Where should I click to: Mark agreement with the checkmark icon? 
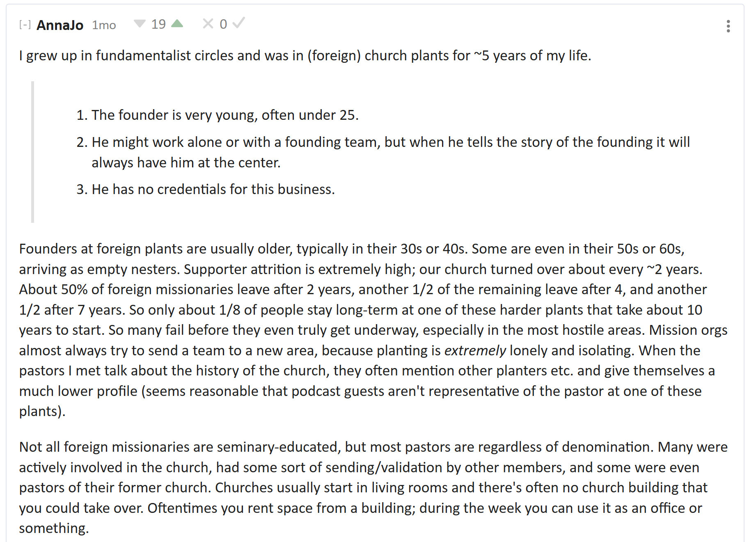pos(238,23)
